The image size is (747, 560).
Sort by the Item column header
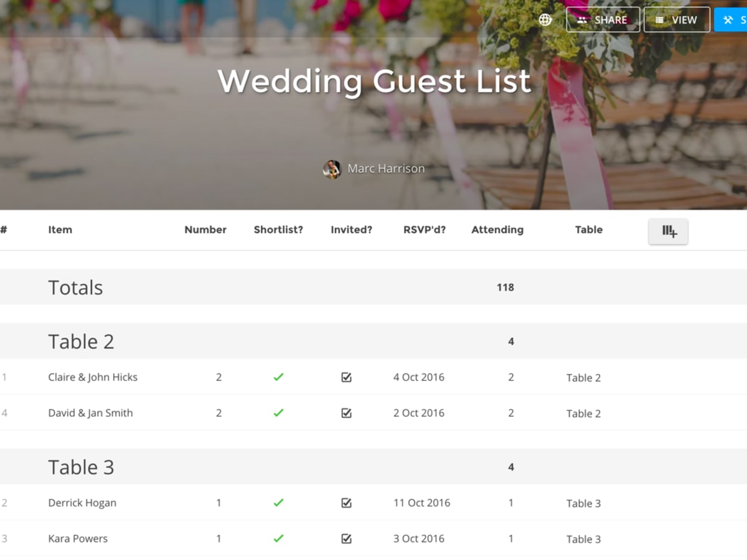pyautogui.click(x=60, y=230)
